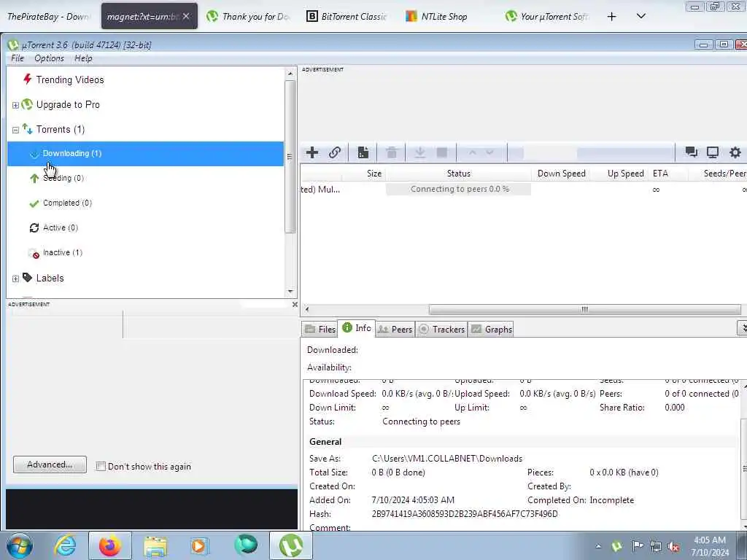Image resolution: width=747 pixels, height=560 pixels.
Task: Click the Start download arrow icon
Action: point(419,152)
